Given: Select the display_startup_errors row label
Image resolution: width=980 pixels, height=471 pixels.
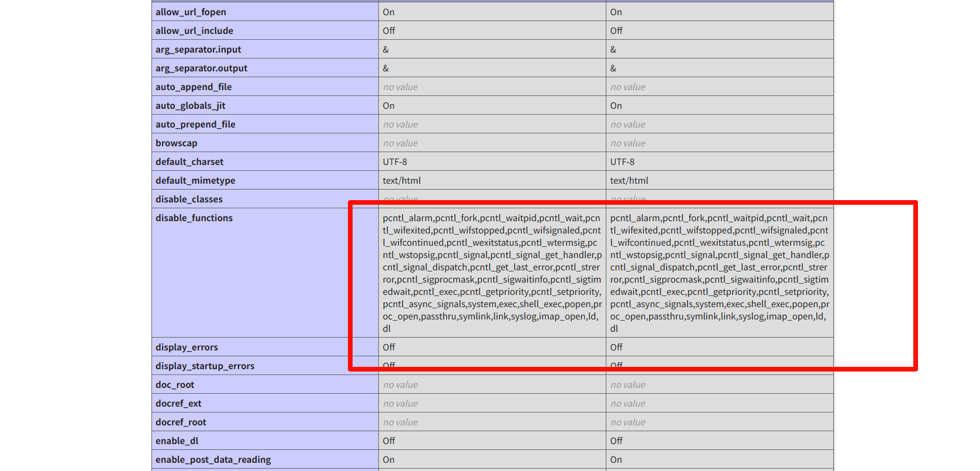Looking at the screenshot, I should click(x=205, y=366).
